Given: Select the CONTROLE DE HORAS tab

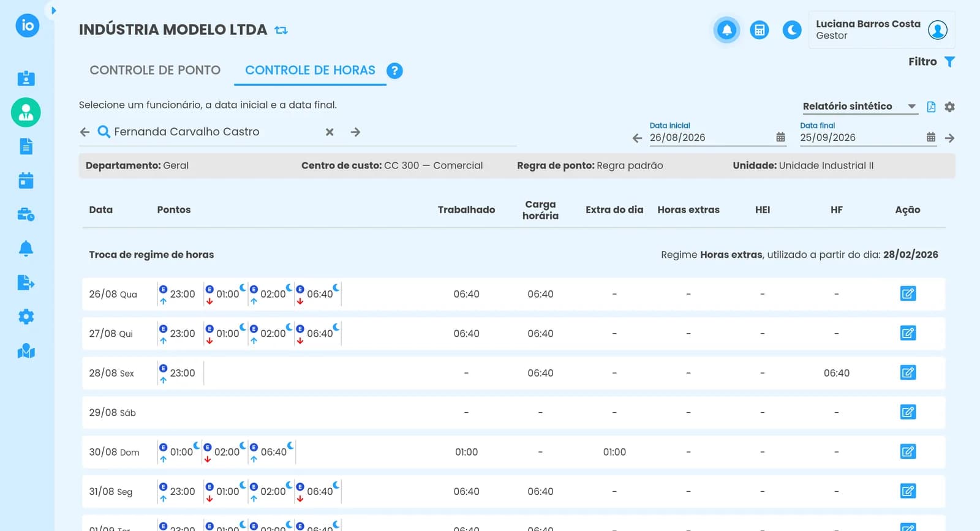Looking at the screenshot, I should click(310, 70).
